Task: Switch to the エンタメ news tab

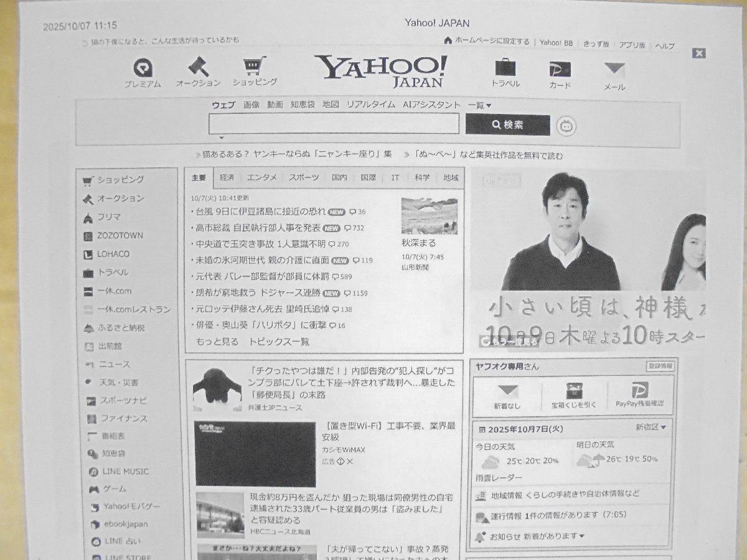Action: 261,177
